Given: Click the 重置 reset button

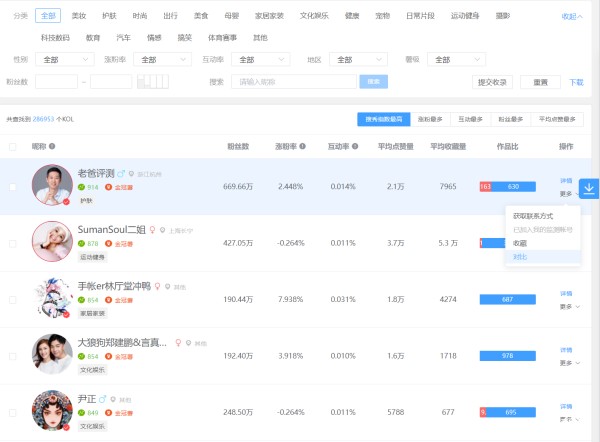Looking at the screenshot, I should click(x=540, y=82).
